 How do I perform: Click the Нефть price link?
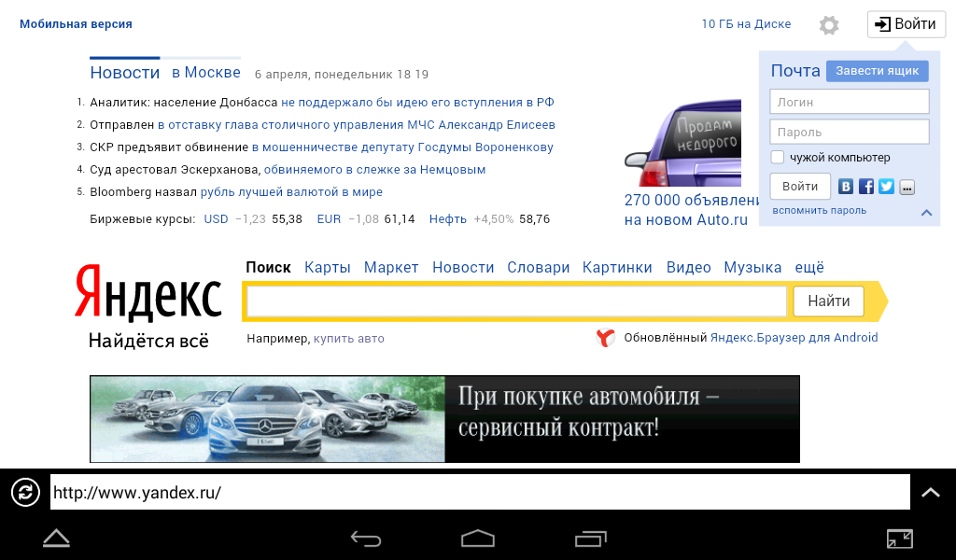pyautogui.click(x=448, y=219)
